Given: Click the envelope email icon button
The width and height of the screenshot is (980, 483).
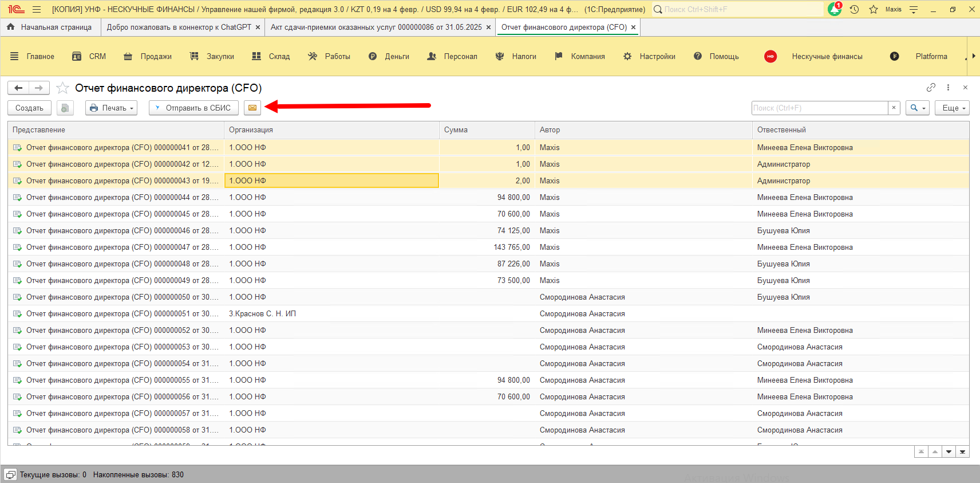Looking at the screenshot, I should click(x=252, y=108).
